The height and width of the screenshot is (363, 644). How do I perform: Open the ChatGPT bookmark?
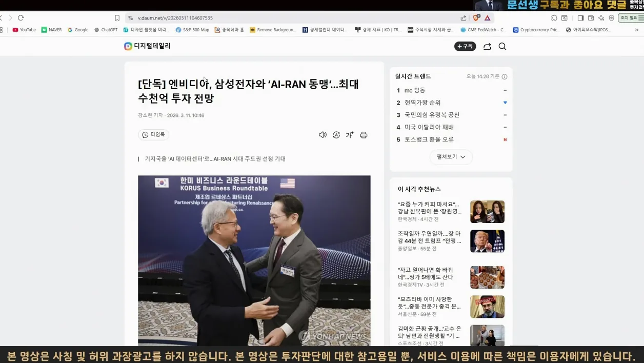coord(106,30)
